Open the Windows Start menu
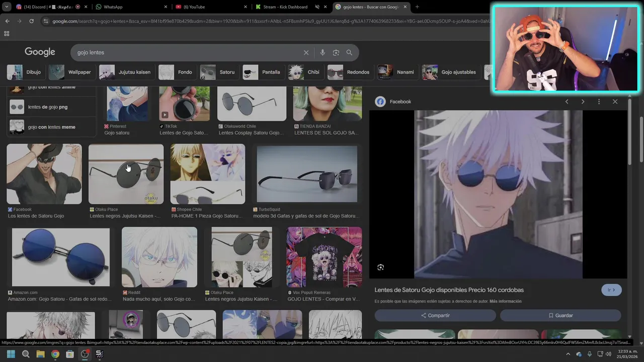Viewport: 644px width, 362px height. pos(11,354)
